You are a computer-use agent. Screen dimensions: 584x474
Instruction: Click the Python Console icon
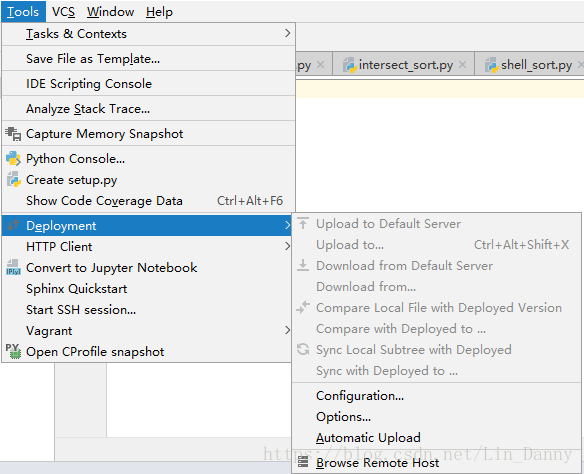tap(13, 159)
